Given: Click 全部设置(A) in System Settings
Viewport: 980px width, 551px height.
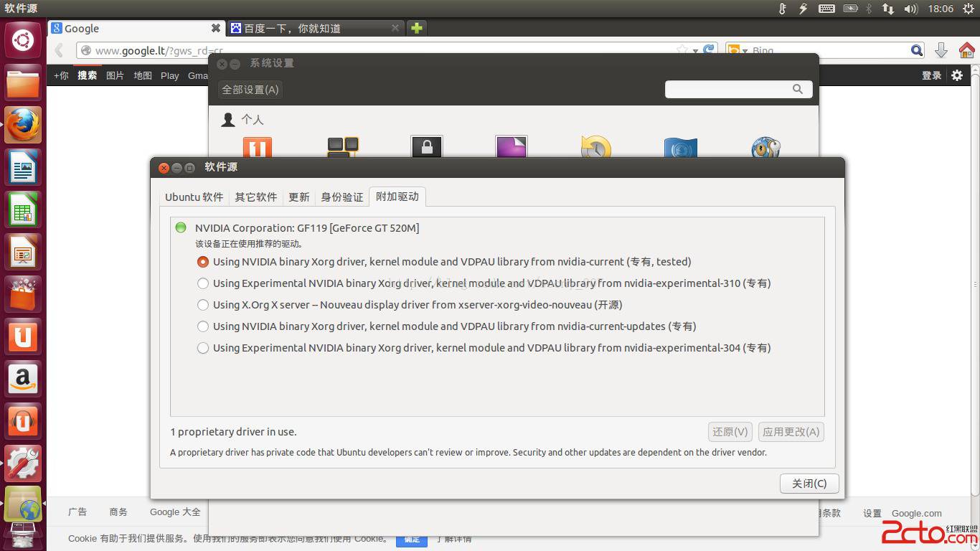Looking at the screenshot, I should pyautogui.click(x=250, y=90).
